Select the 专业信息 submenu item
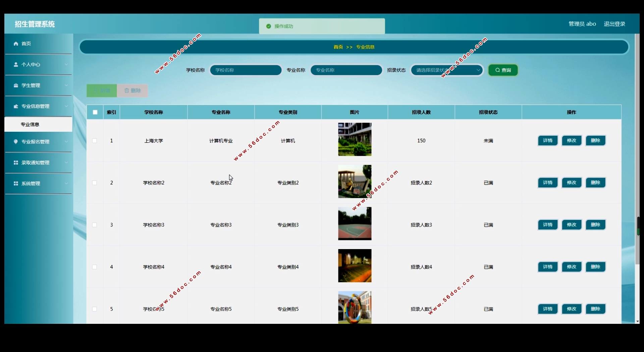This screenshot has height=352, width=644. 38,124
